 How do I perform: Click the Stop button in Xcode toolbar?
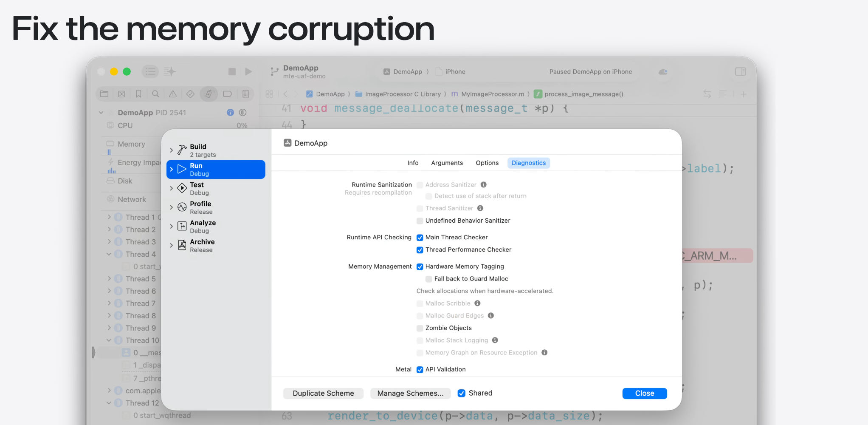click(232, 71)
